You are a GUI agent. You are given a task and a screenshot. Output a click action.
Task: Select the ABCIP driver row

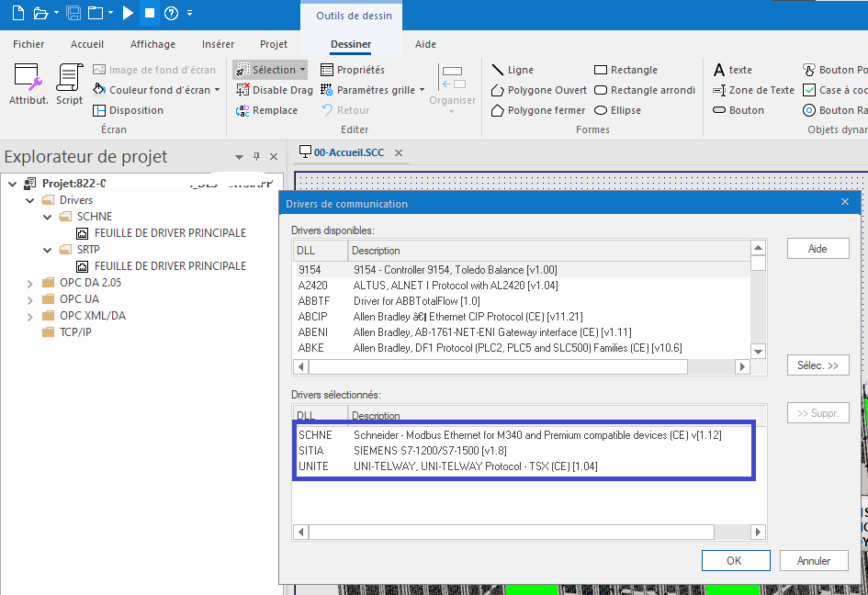522,317
